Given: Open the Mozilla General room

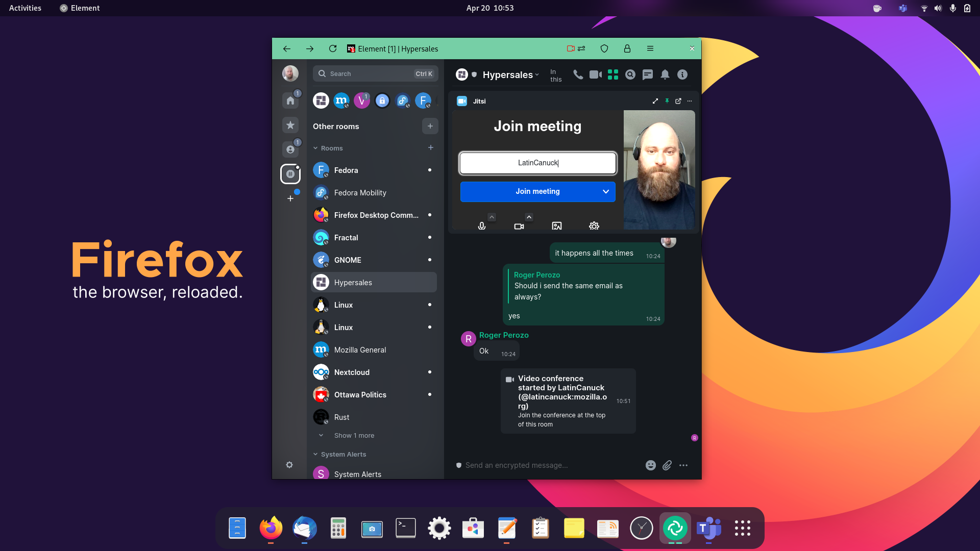Looking at the screenshot, I should 374,350.
